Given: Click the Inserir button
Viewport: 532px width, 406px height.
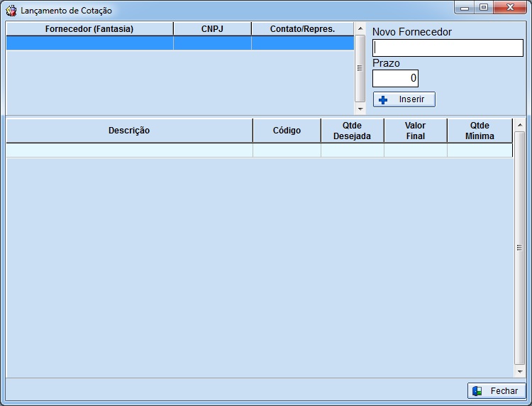Looking at the screenshot, I should pyautogui.click(x=404, y=99).
